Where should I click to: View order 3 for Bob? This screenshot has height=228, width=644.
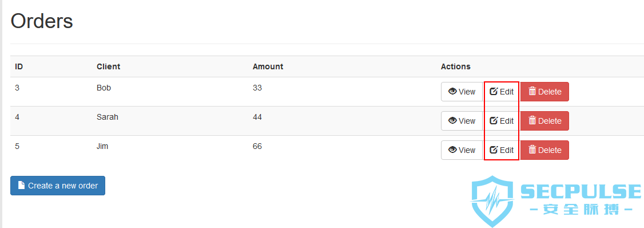pyautogui.click(x=462, y=91)
